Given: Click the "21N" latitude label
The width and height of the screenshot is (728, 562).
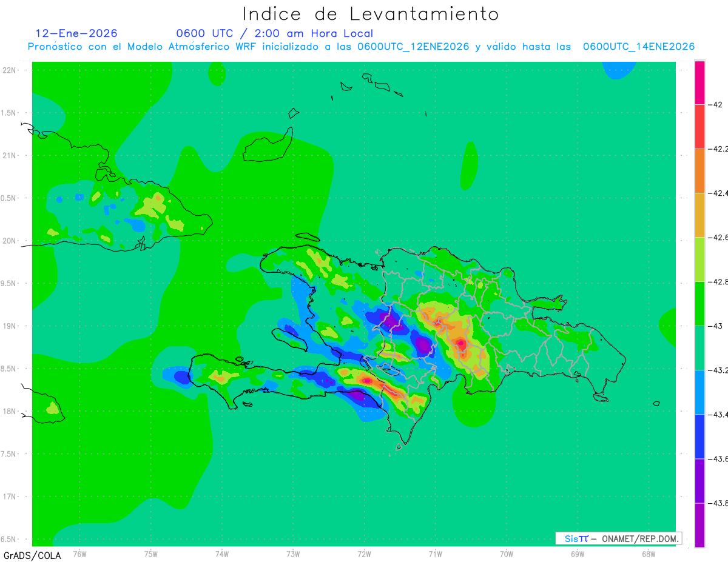Looking at the screenshot, I should [x=10, y=155].
